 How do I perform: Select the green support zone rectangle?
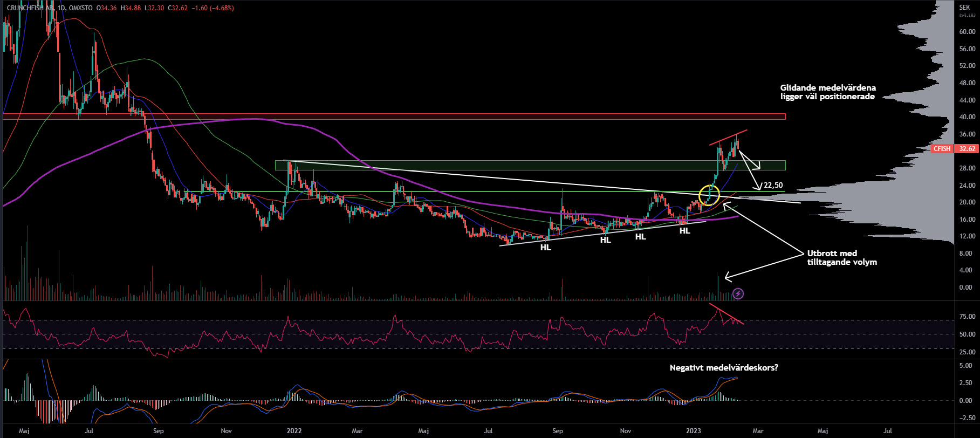(x=485, y=165)
